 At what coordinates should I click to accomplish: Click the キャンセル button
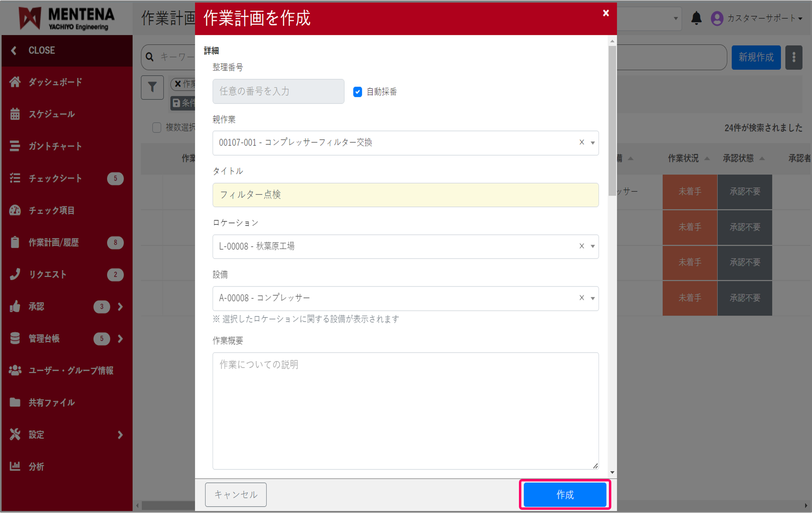click(235, 495)
